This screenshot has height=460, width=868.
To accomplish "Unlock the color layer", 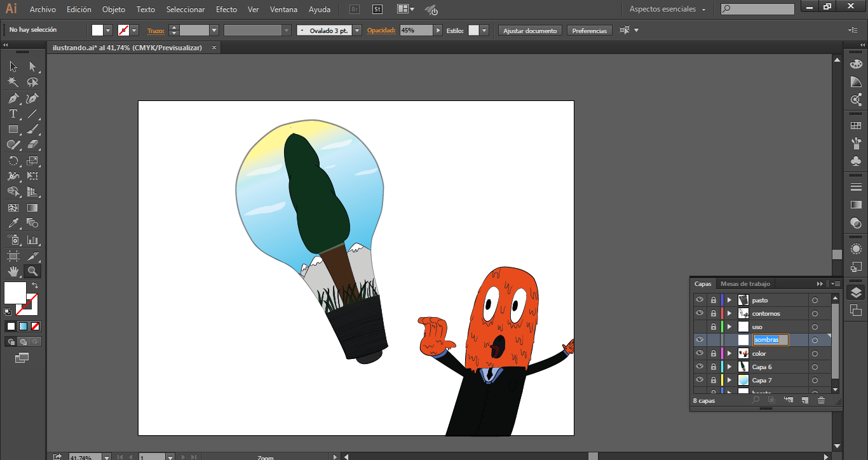I will pyautogui.click(x=714, y=353).
